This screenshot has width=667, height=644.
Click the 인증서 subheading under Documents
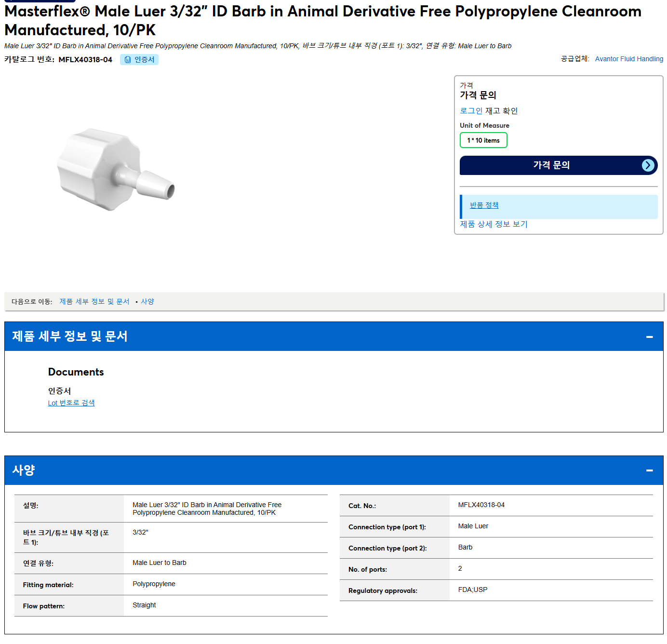point(60,391)
